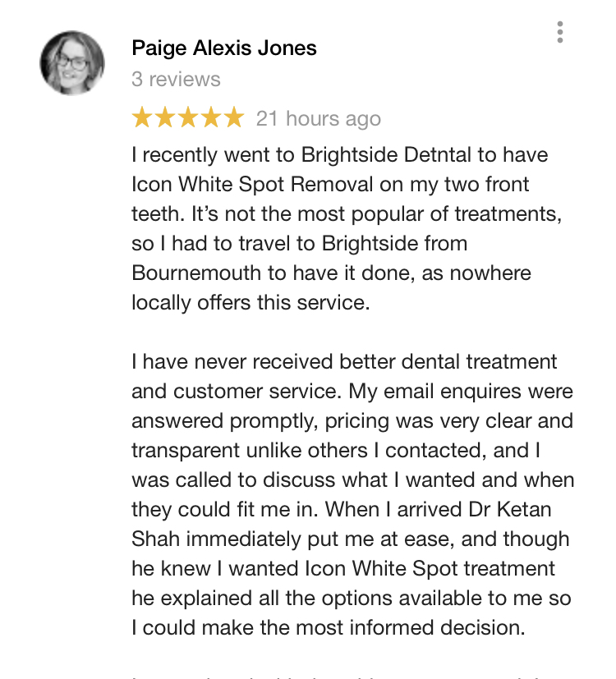This screenshot has width=616, height=679.
Task: Click 'Dr Ketan' in the review text
Action: point(510,510)
